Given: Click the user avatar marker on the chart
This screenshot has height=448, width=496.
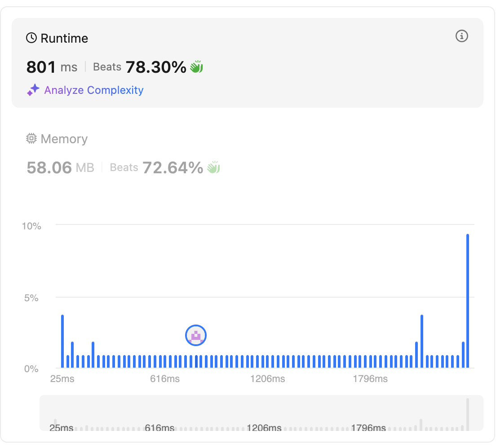Looking at the screenshot, I should coord(195,335).
